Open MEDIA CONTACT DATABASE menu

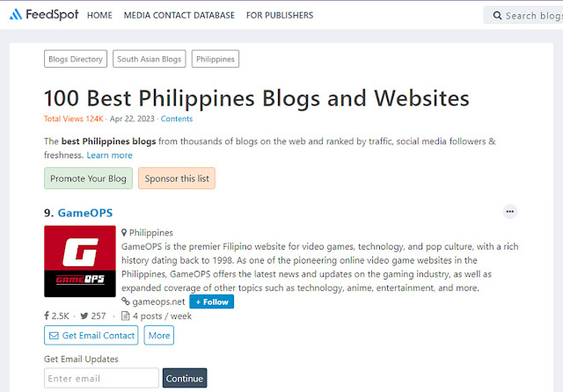click(x=179, y=16)
